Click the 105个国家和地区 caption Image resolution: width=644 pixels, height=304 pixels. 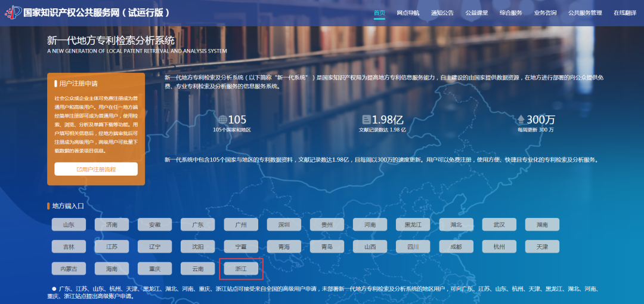(x=231, y=130)
